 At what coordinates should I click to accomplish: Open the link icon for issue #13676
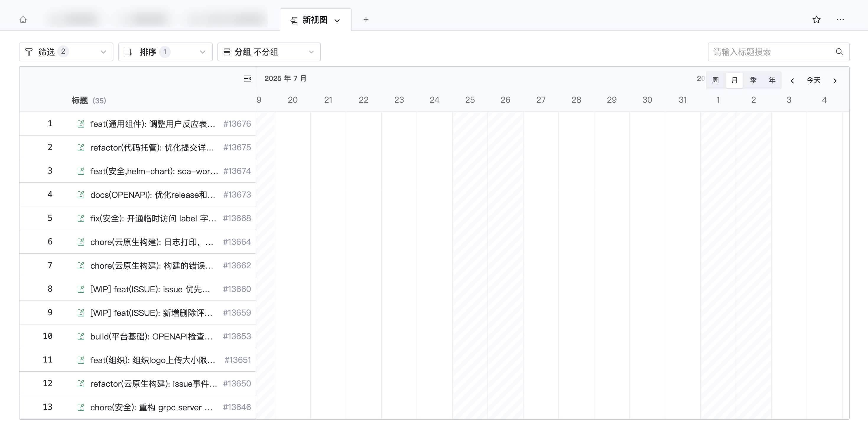81,124
